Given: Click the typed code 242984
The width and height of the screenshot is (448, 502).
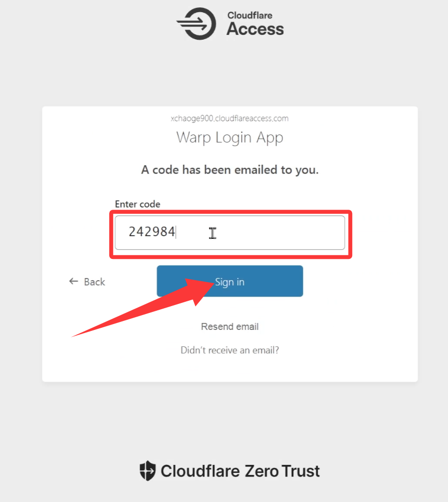Looking at the screenshot, I should [152, 232].
